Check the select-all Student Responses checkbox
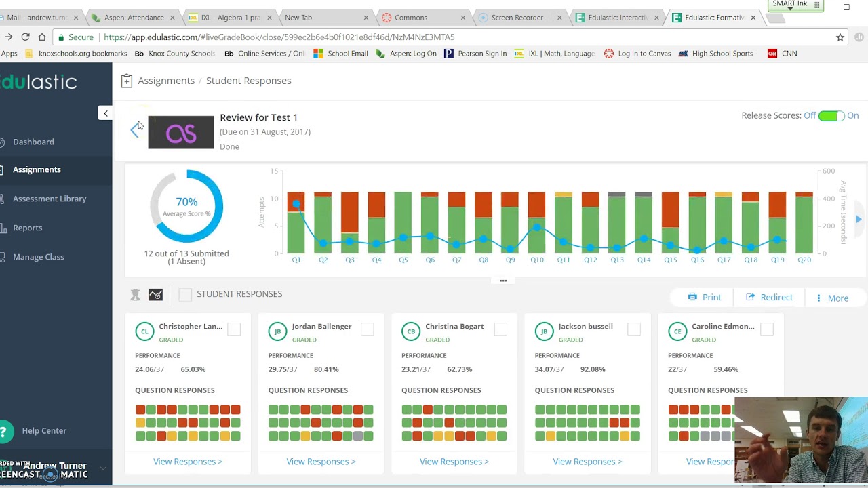Image resolution: width=868 pixels, height=488 pixels. click(x=185, y=294)
